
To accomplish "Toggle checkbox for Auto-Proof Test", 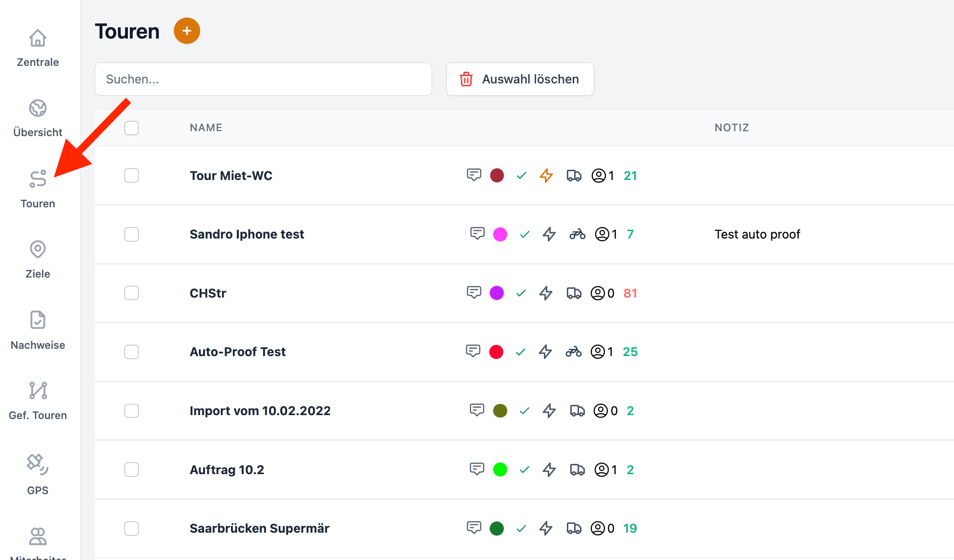I will 131,351.
